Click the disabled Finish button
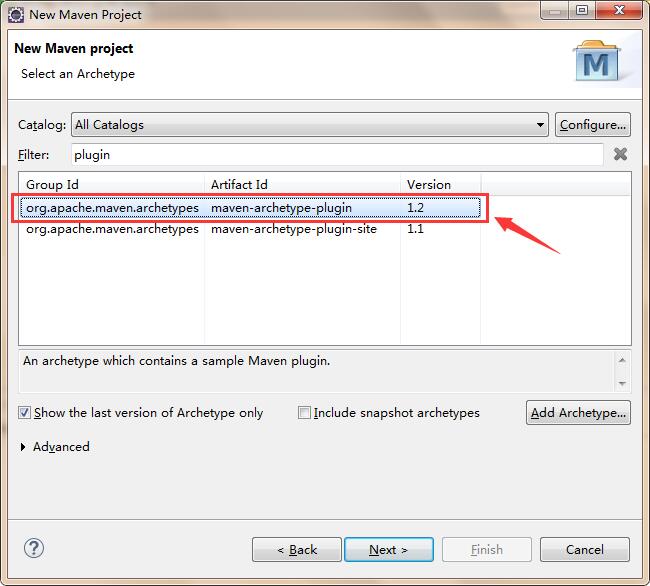The image size is (650, 586). coord(487,550)
